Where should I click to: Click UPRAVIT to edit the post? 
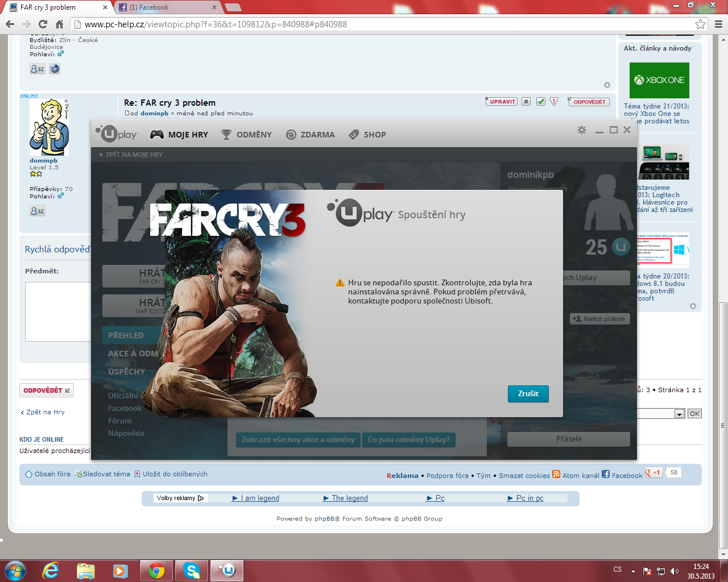[501, 102]
